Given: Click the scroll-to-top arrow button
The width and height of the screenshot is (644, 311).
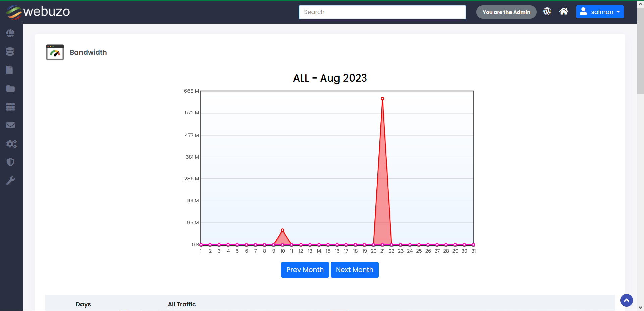Looking at the screenshot, I should tap(626, 300).
